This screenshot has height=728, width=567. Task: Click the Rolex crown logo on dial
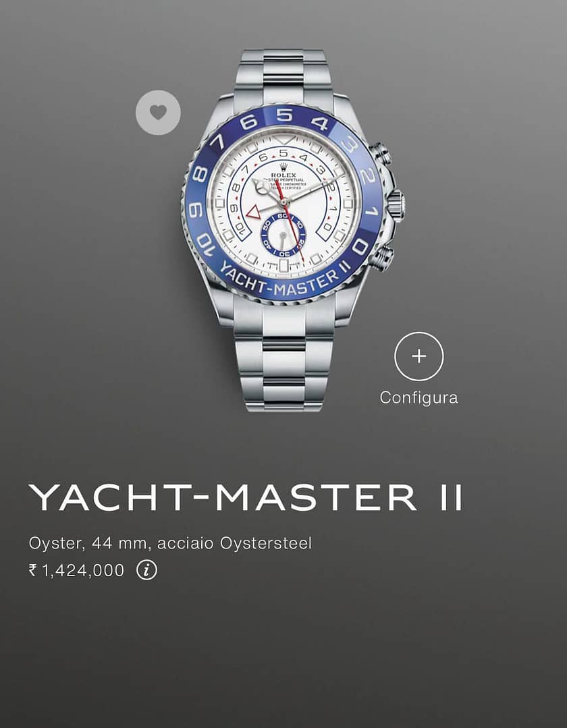[x=283, y=167]
